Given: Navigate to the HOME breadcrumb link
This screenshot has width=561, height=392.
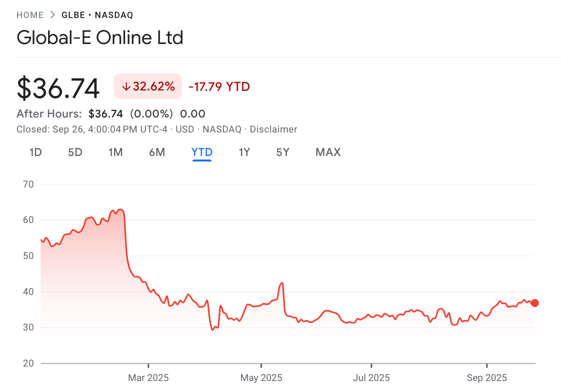Looking at the screenshot, I should (x=30, y=15).
